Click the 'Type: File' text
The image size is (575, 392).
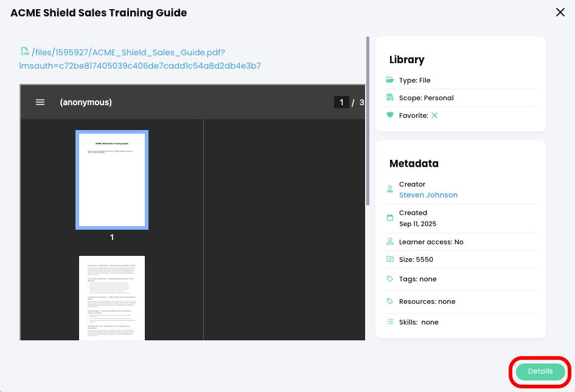tap(414, 80)
